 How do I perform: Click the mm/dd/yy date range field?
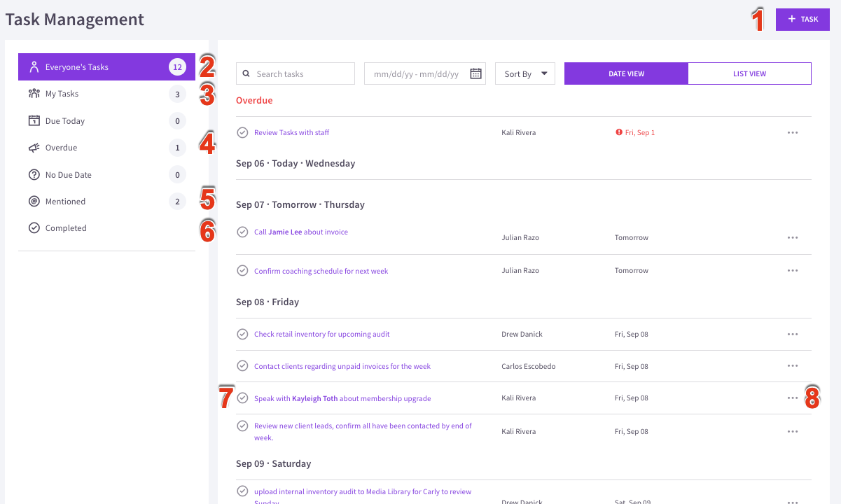point(424,73)
